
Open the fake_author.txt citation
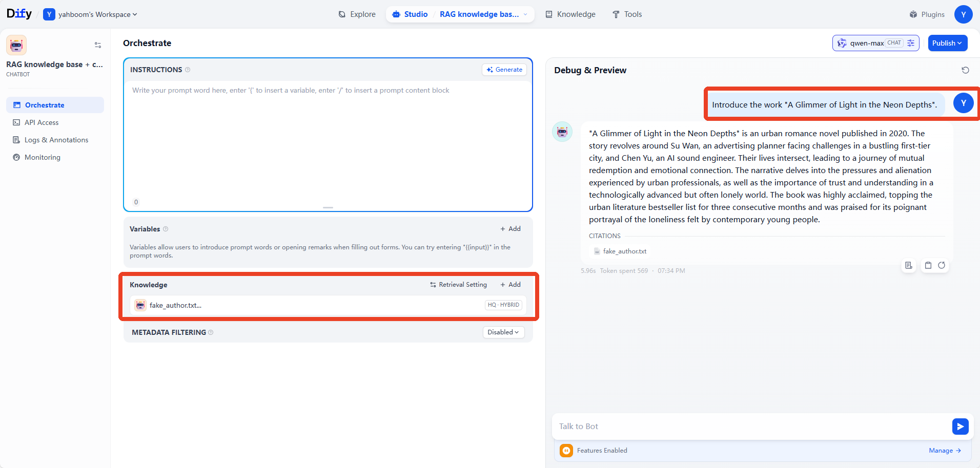coord(620,251)
